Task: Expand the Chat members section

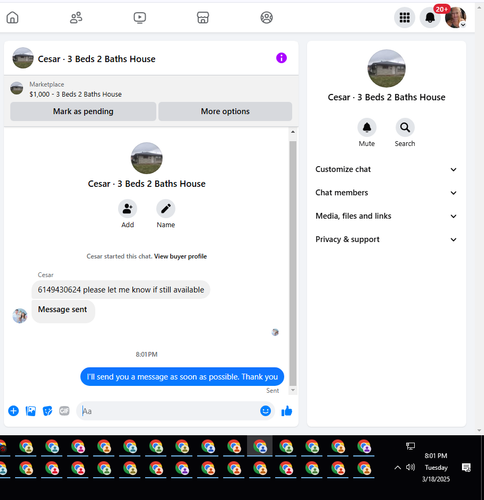Action: pos(386,193)
